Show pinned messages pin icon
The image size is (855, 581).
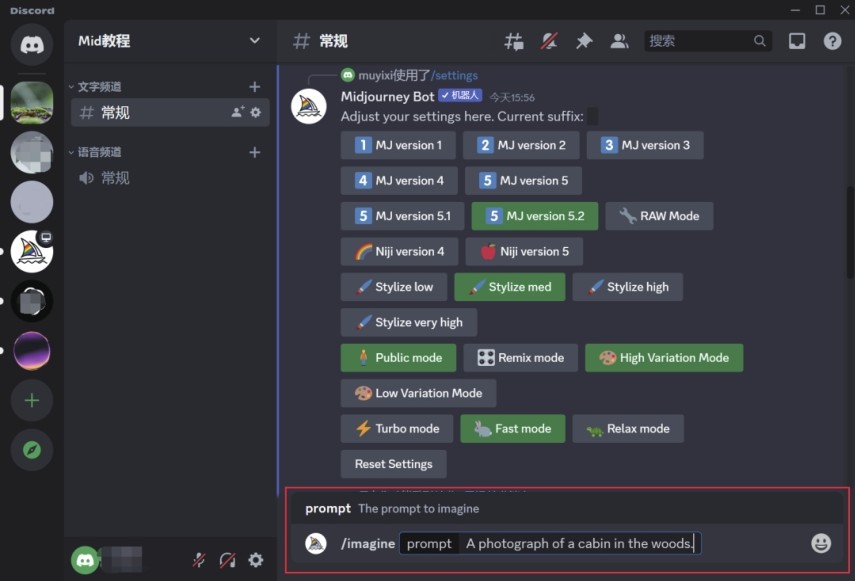pos(584,41)
